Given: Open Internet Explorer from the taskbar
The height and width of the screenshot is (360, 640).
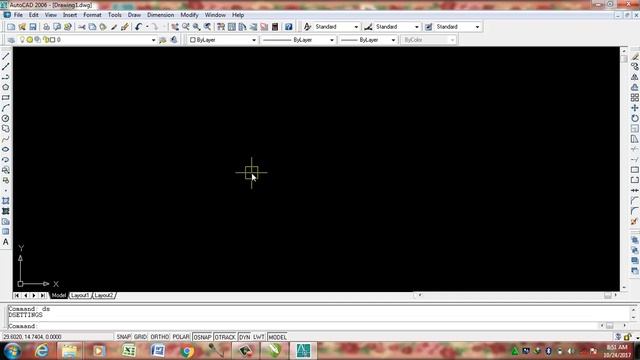Looking at the screenshot, I should pos(42,351).
